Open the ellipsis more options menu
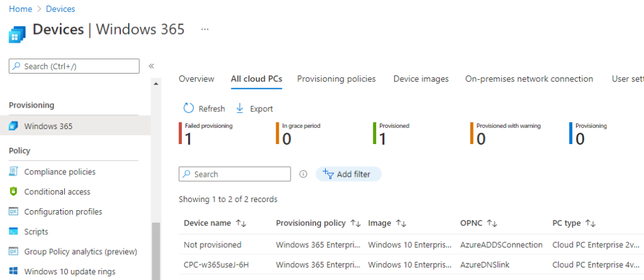The width and height of the screenshot is (644, 280). (x=206, y=29)
